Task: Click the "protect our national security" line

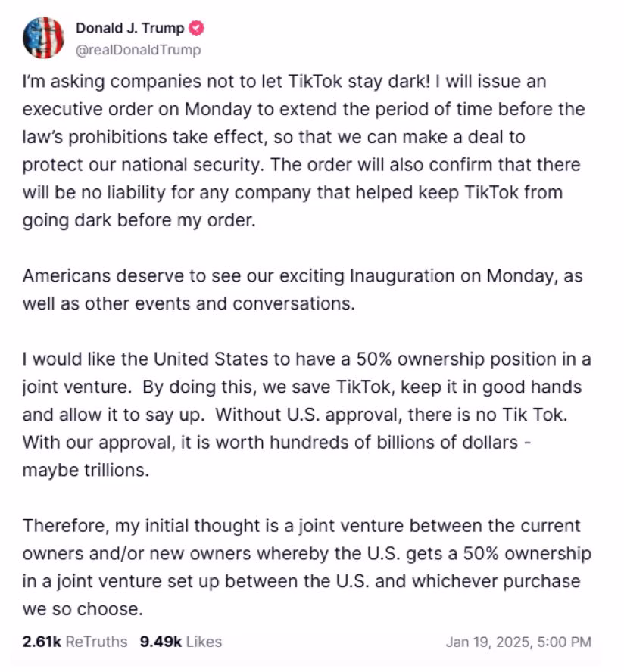Action: click(301, 165)
